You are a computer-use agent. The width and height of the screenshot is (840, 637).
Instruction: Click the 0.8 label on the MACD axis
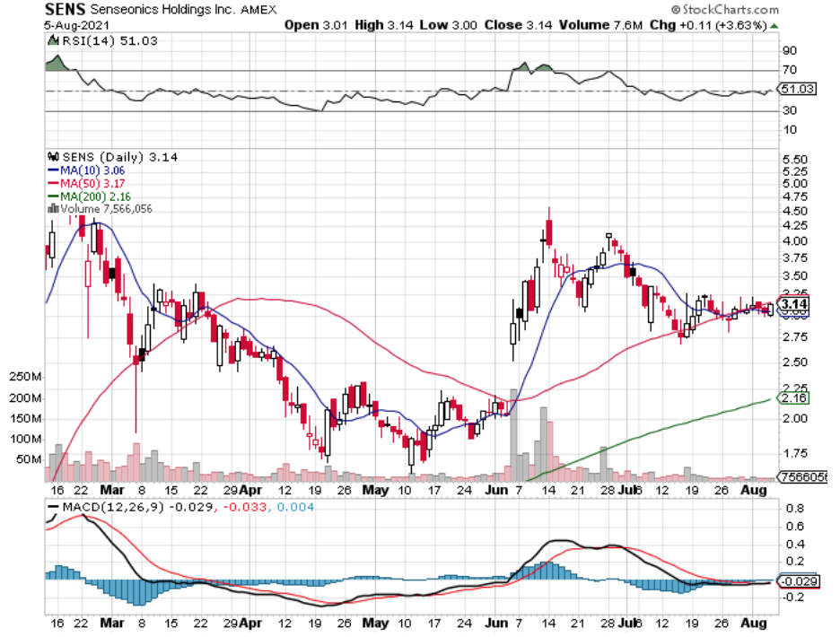pos(795,509)
